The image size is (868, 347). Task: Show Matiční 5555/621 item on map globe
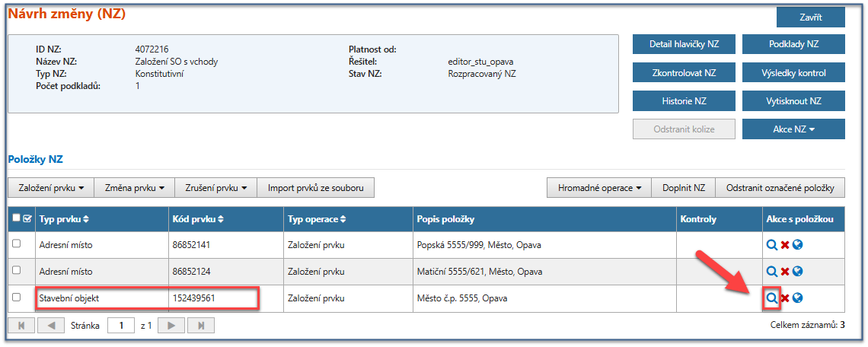[x=798, y=272]
